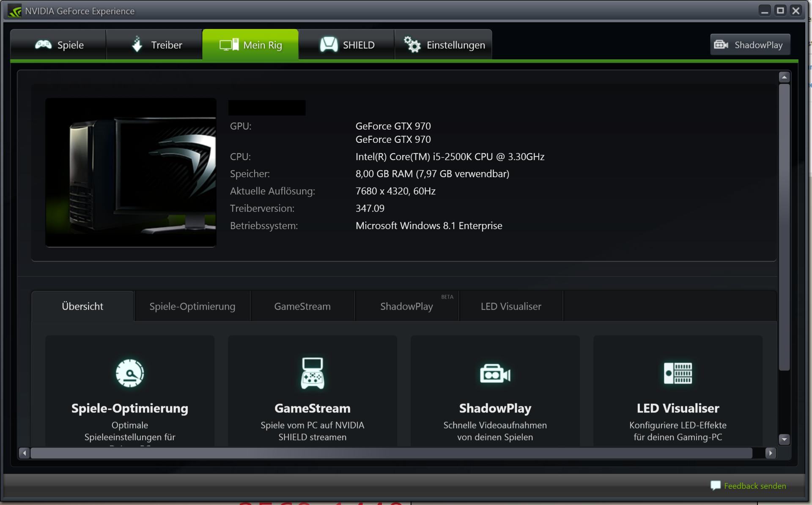Click Microsoft Windows 8.1 Enterprise text
Image resolution: width=812 pixels, height=505 pixels.
pos(429,226)
